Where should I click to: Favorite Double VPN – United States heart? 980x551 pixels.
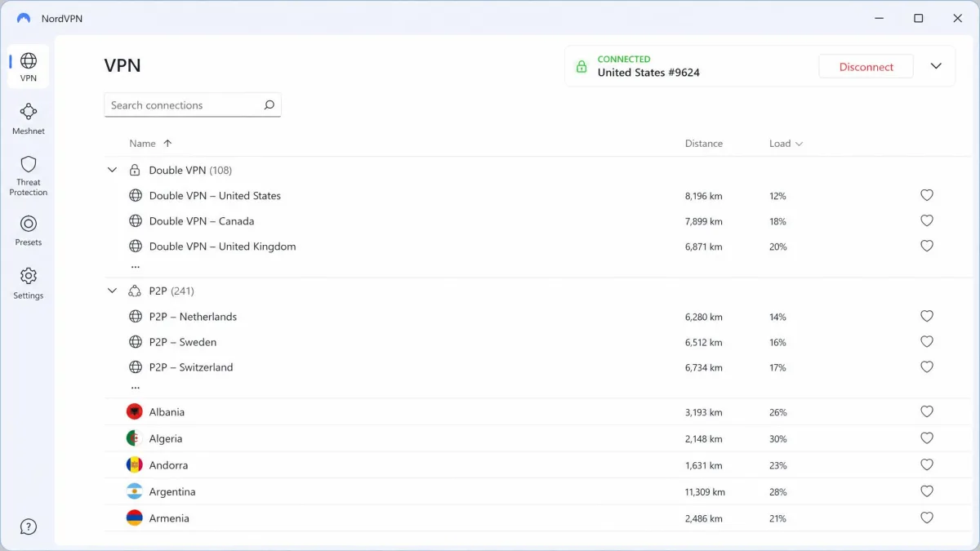927,195
